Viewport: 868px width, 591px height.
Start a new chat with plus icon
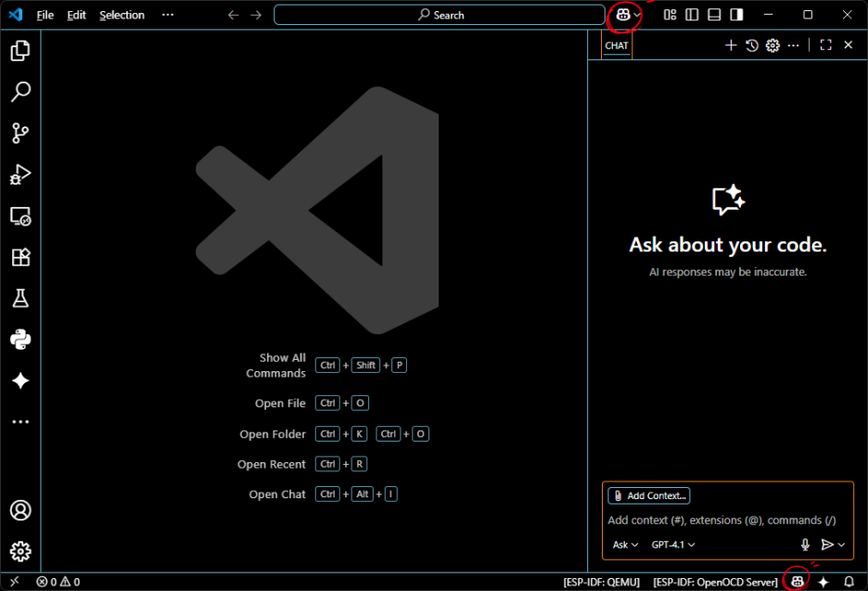point(731,45)
